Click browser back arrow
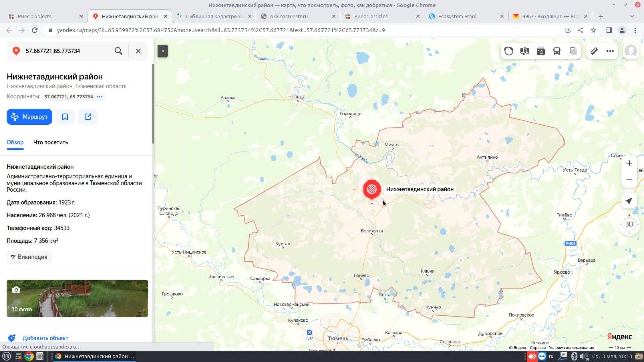This screenshot has height=362, width=644. click(9, 30)
